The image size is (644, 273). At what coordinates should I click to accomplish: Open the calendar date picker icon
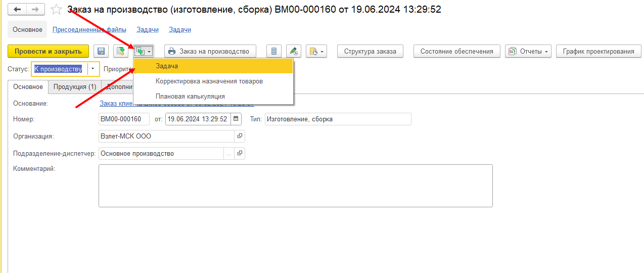236,119
